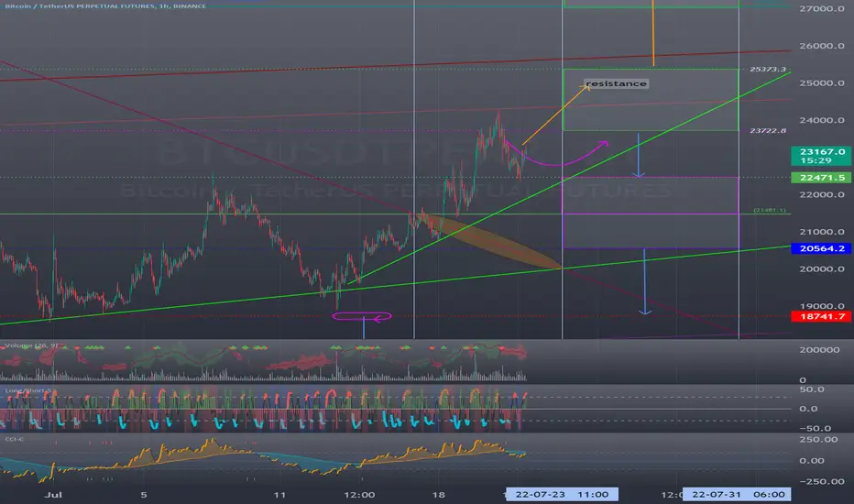Click the 22-07-23 11:00 time marker
The width and height of the screenshot is (854, 504).
562,495
